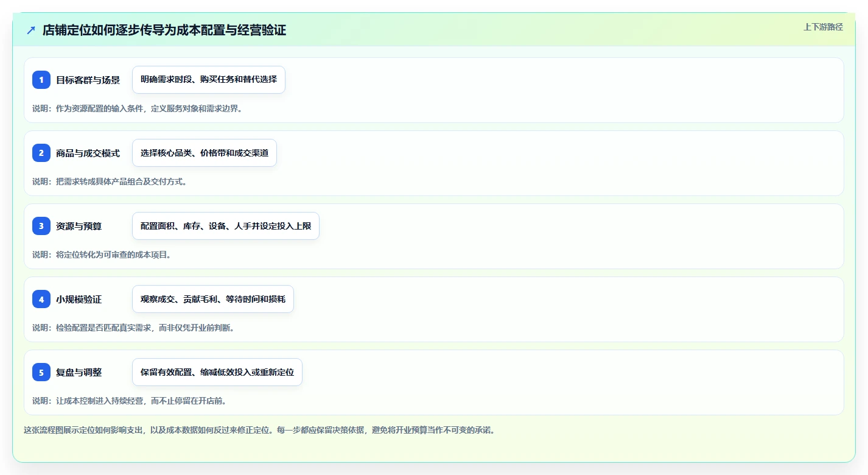The width and height of the screenshot is (868, 475).
Task: Click the step number 3 badge
Action: pyautogui.click(x=41, y=226)
